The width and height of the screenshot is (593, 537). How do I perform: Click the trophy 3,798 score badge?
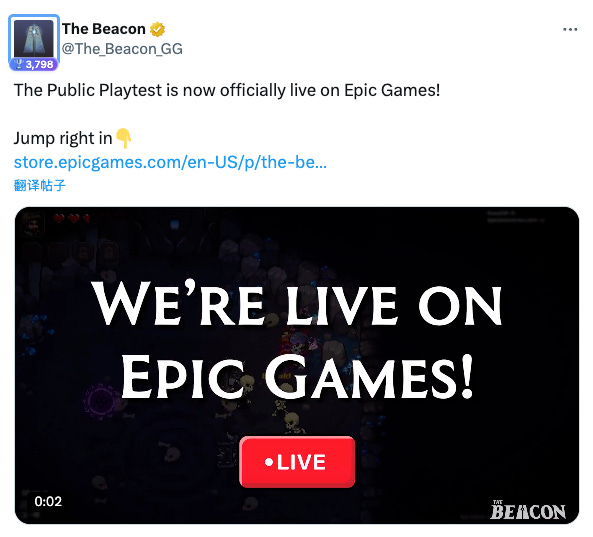34,64
